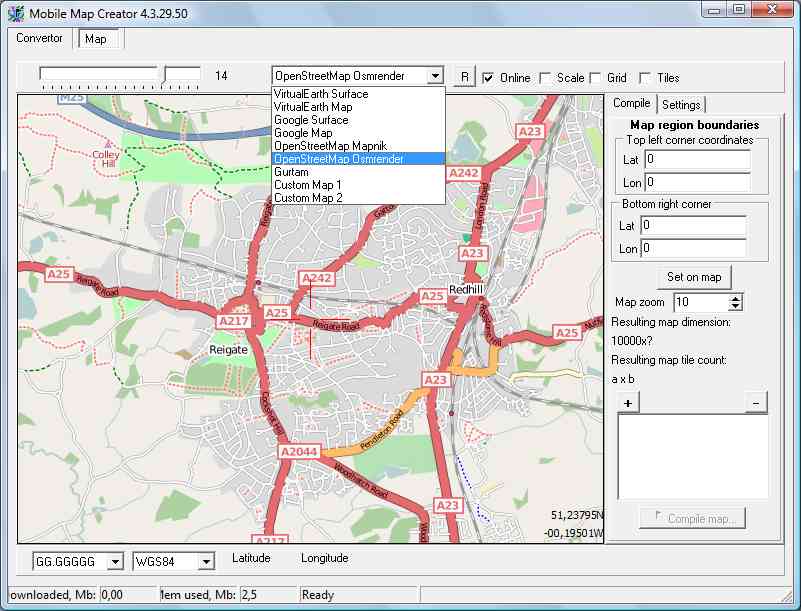Click the plus button above the list

pyautogui.click(x=628, y=402)
